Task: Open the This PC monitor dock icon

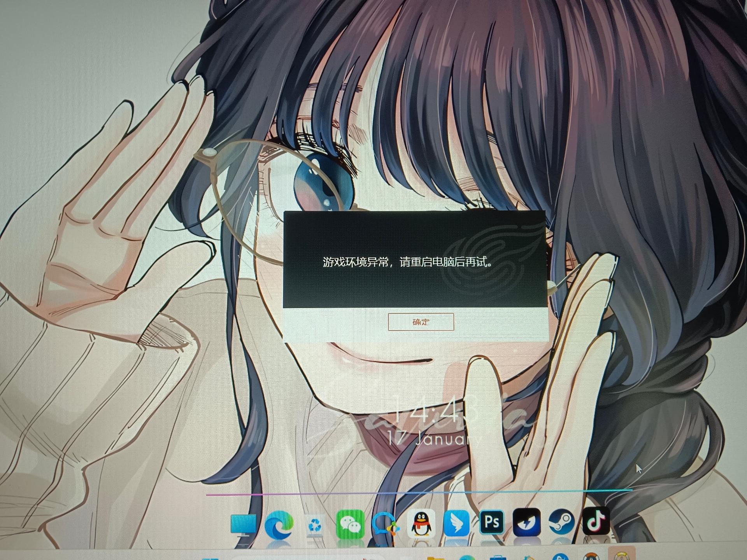Action: coord(243,524)
